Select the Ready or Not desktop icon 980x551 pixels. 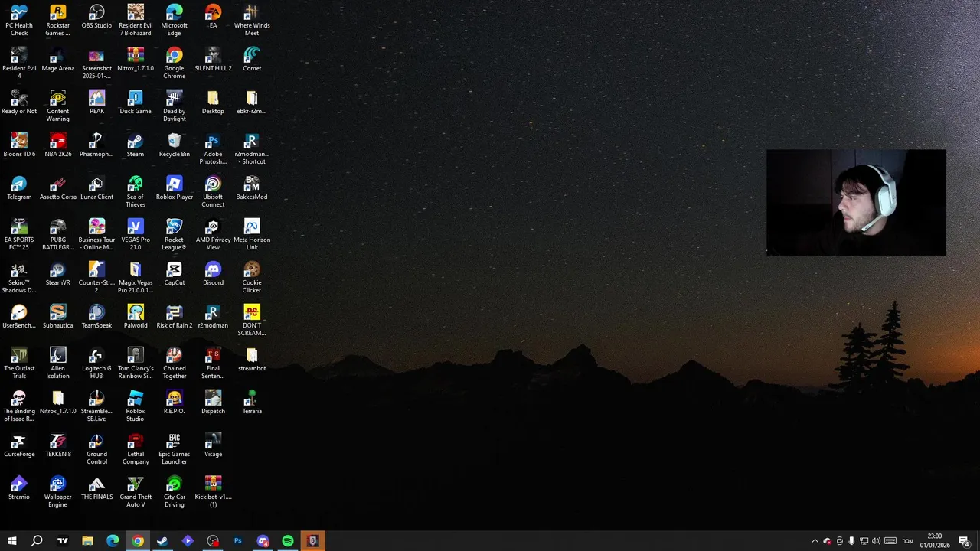[19, 103]
